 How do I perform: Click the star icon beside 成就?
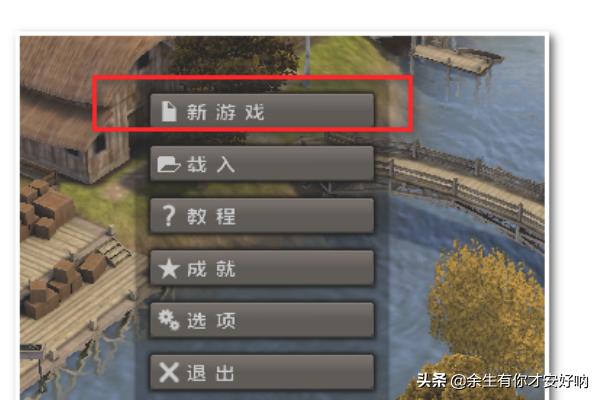[x=169, y=268]
